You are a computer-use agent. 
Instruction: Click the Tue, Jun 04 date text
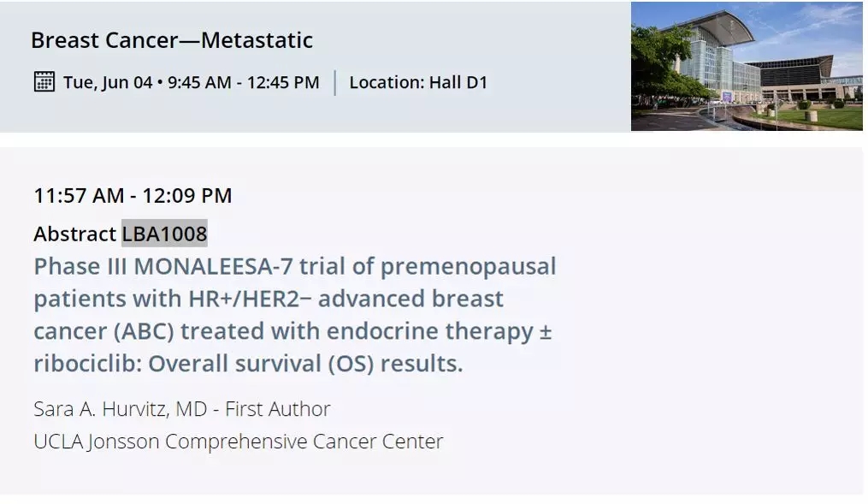click(x=107, y=83)
